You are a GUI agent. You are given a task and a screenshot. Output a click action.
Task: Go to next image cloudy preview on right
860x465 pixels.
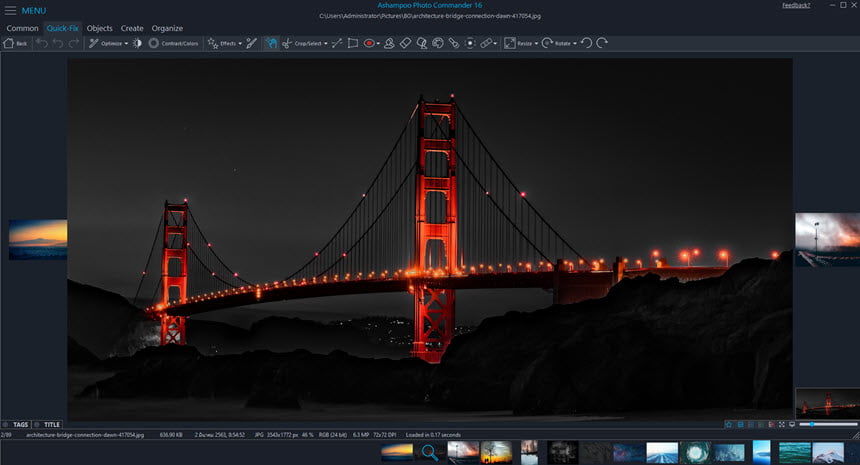point(828,240)
